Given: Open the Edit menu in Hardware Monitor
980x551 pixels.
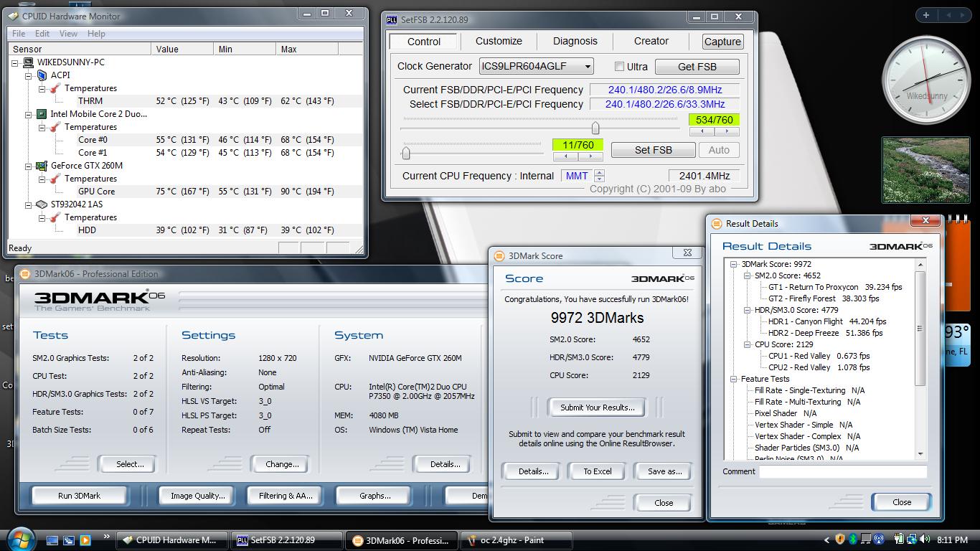Looking at the screenshot, I should click(x=42, y=34).
